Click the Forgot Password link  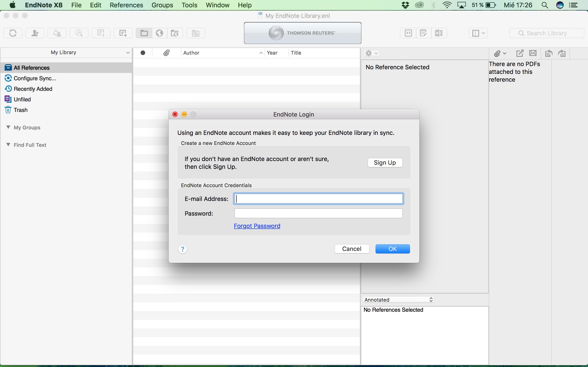pos(257,225)
